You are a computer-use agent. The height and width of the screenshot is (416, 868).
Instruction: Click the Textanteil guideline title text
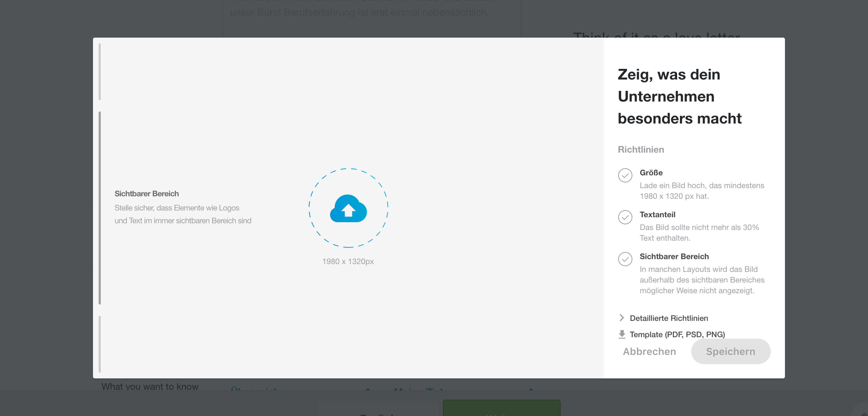[657, 215]
